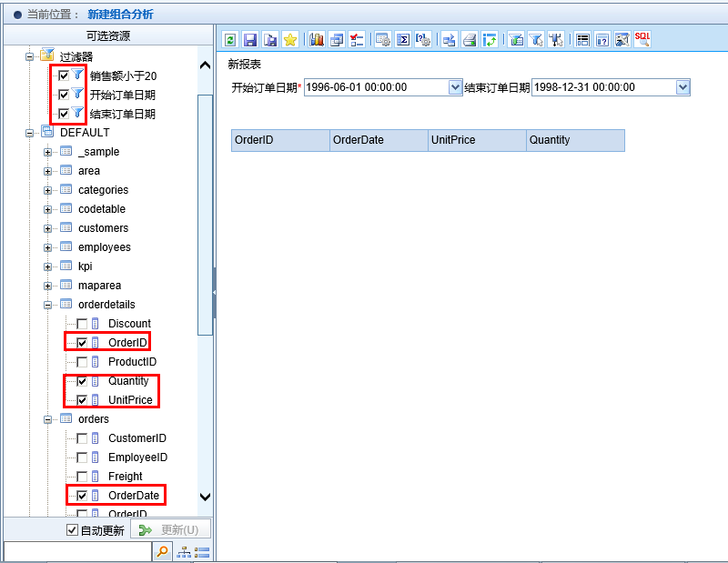Click the Quantity column header
Viewport: 728px width, 563px height.
[x=575, y=140]
